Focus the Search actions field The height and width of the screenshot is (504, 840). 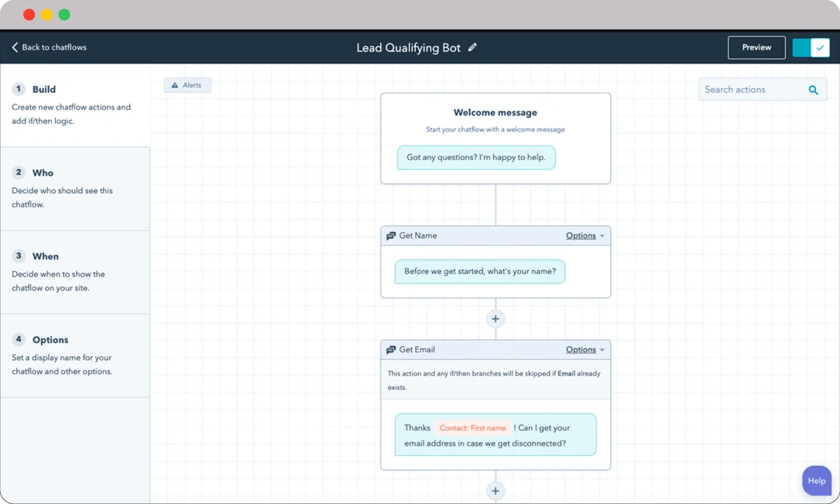(762, 90)
